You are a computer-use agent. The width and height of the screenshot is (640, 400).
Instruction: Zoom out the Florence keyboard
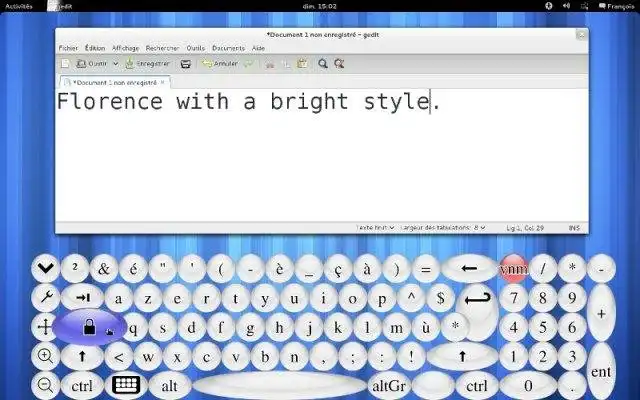click(x=46, y=385)
